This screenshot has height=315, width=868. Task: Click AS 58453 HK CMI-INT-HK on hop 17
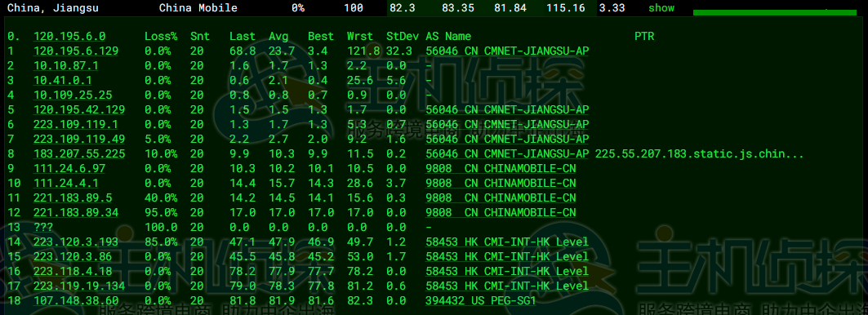[507, 286]
